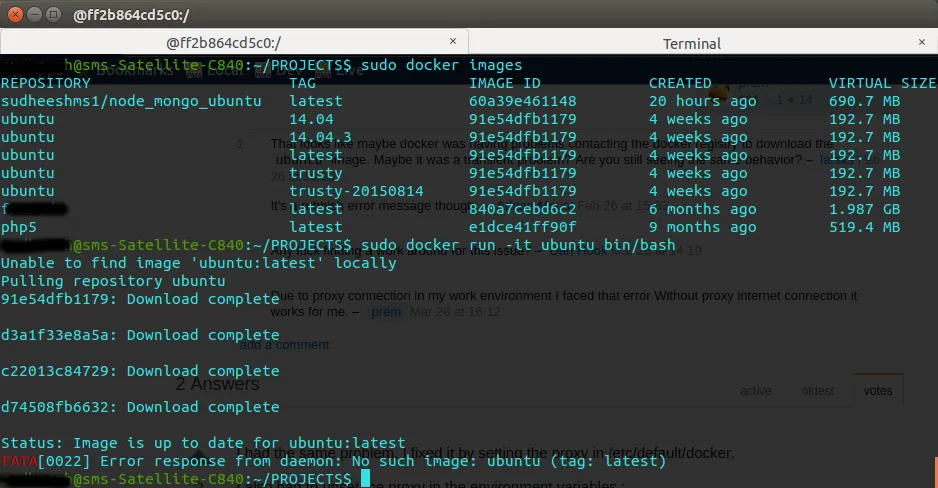This screenshot has width=938, height=488.
Task: Click the 'Status: Image is up to date' line
Action: (x=203, y=443)
